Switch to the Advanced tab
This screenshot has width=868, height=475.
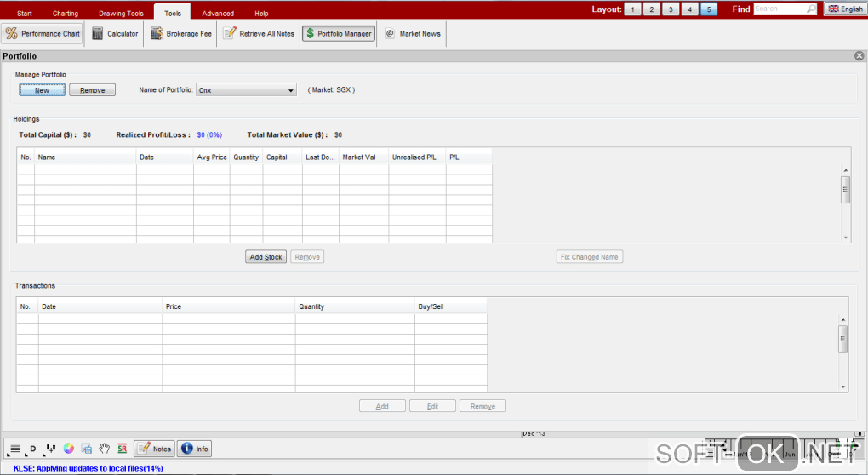(x=218, y=14)
